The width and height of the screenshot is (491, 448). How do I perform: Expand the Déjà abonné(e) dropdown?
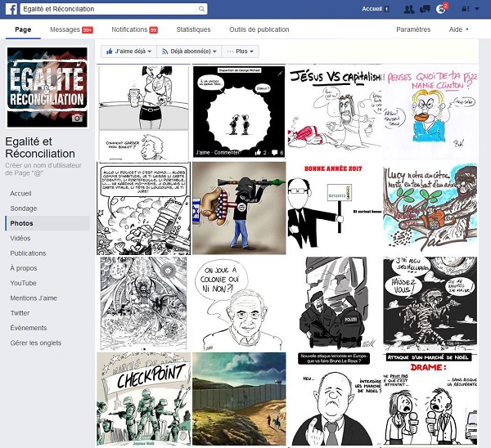pyautogui.click(x=189, y=52)
